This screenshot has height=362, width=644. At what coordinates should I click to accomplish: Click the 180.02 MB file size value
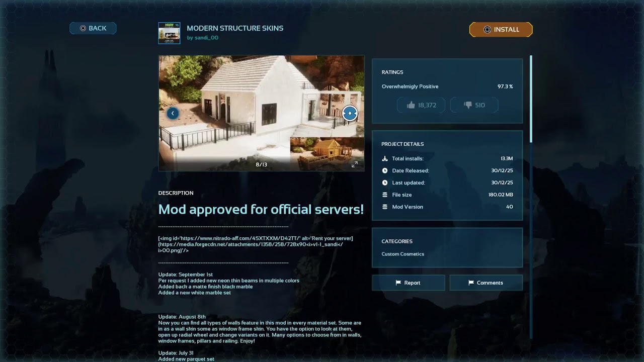tap(501, 195)
